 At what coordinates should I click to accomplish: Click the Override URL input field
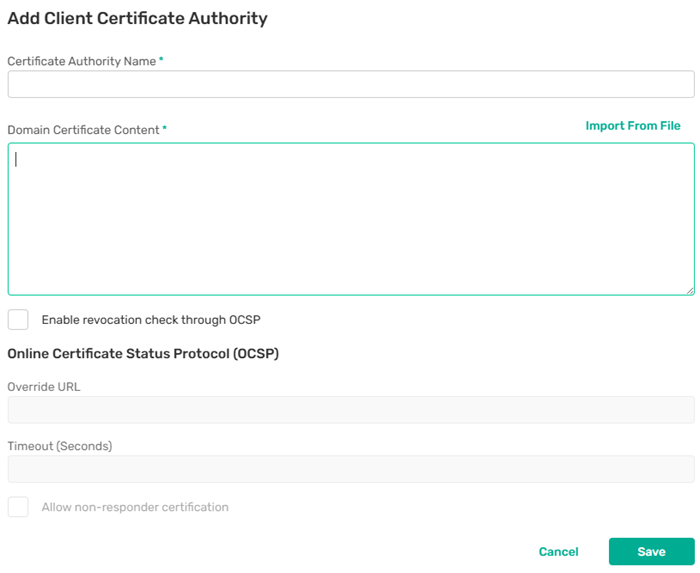tap(350, 410)
